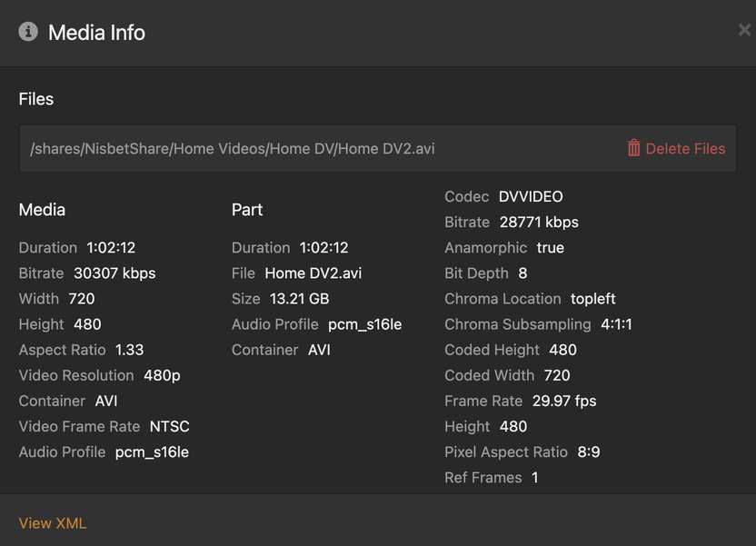Click the Anamorphic true value
The width and height of the screenshot is (756, 546).
(551, 248)
